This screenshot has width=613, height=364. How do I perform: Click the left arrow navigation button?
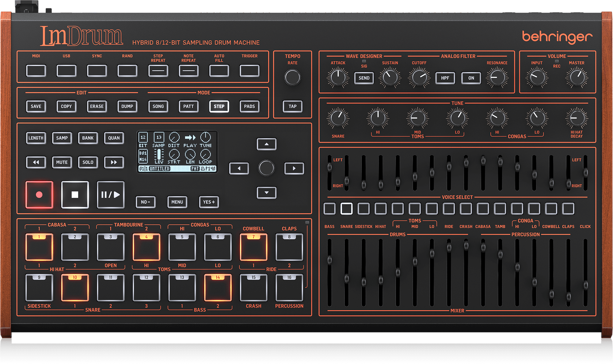(x=239, y=168)
